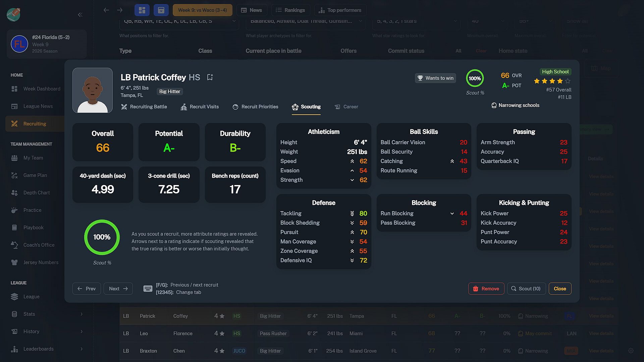This screenshot has width=644, height=362.
Task: Navigate forward with the right arrow icon
Action: tap(120, 10)
